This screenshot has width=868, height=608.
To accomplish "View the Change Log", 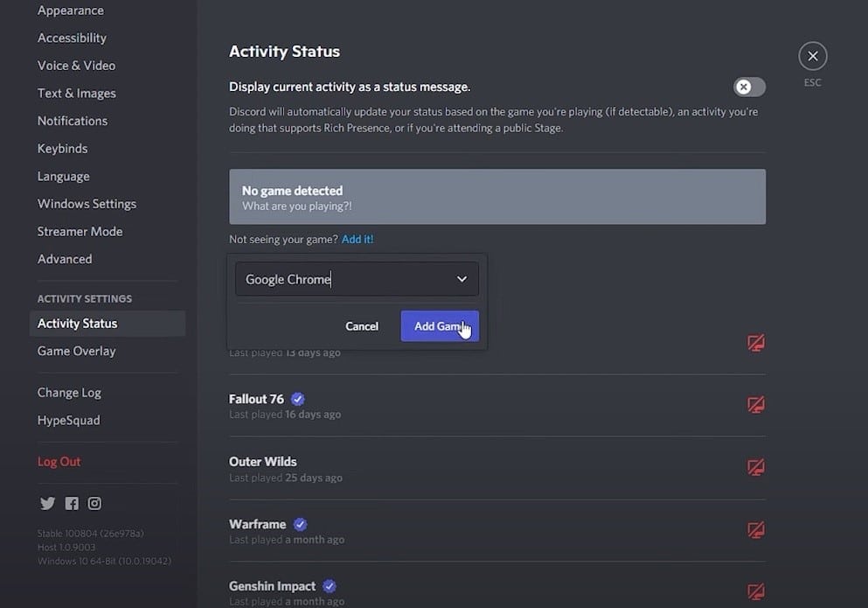I will pyautogui.click(x=69, y=393).
